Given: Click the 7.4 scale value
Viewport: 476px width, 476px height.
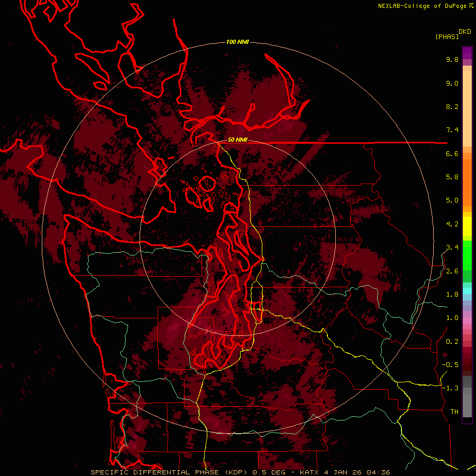Looking at the screenshot, I should (452, 130).
